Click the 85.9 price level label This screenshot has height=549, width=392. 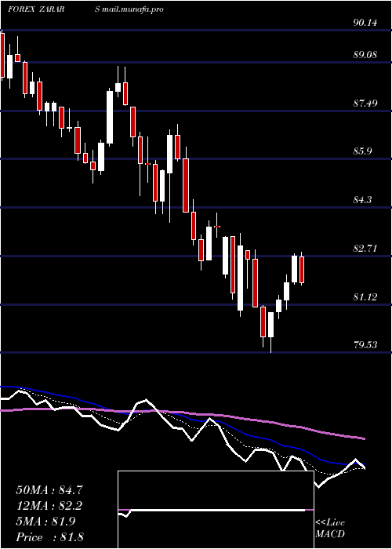click(x=362, y=151)
